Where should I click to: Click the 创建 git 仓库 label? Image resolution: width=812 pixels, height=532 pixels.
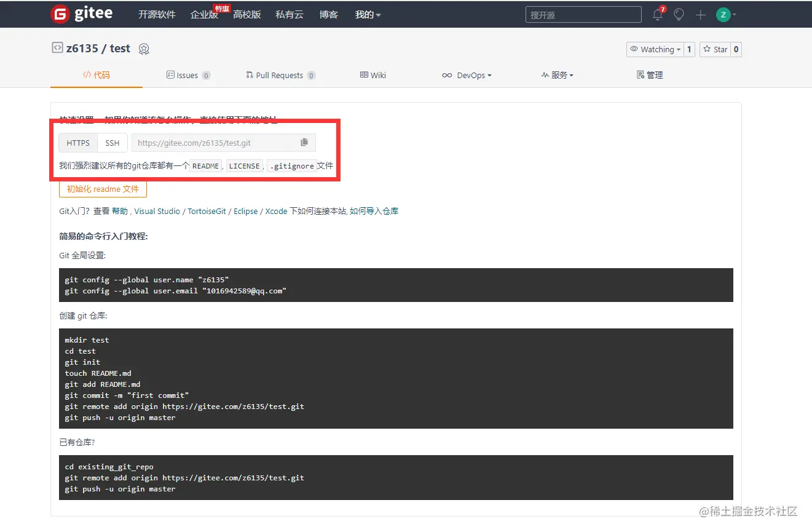[83, 316]
